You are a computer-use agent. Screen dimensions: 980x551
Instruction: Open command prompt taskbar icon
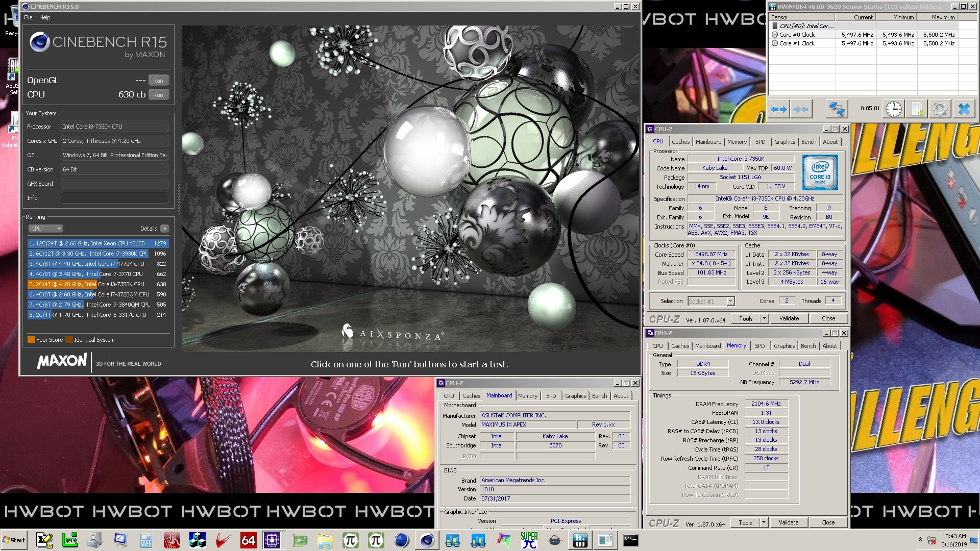click(631, 540)
